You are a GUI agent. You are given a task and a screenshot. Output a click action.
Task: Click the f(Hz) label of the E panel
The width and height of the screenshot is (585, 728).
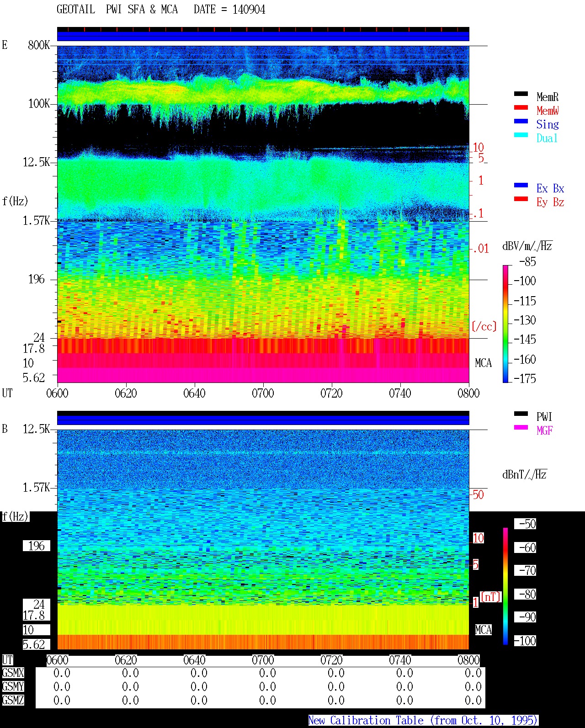15,201
